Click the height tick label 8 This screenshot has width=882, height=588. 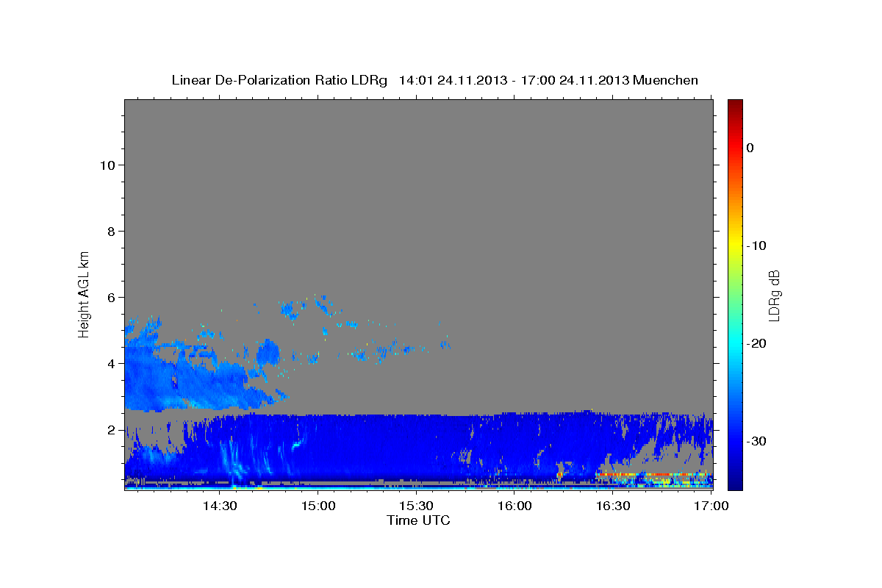tap(111, 231)
